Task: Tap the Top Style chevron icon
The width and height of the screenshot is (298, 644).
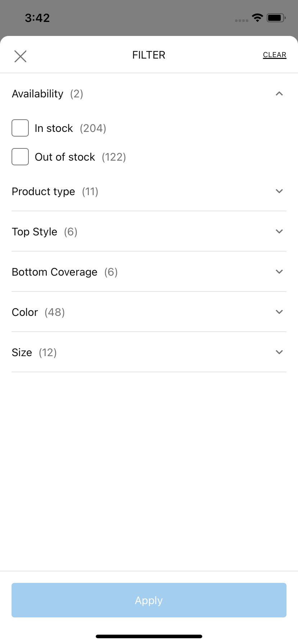Action: pos(279,231)
